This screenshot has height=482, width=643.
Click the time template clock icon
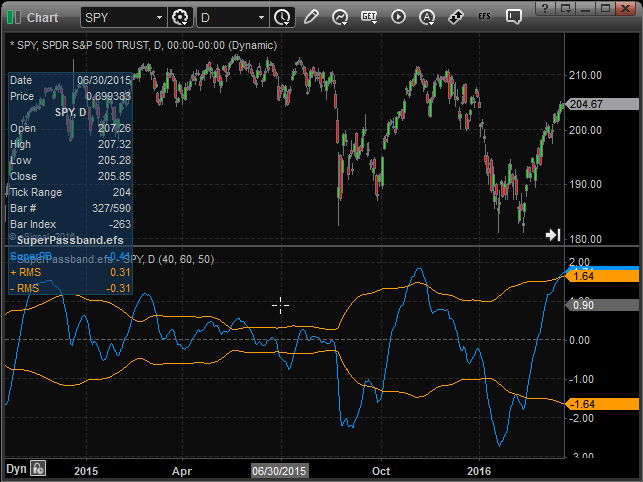283,17
